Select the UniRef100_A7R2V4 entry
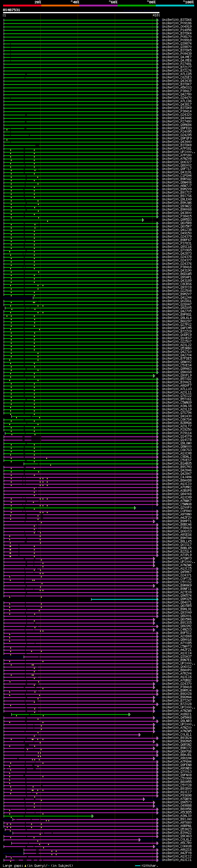Screen dimensions: 197x868 pos(176,674)
